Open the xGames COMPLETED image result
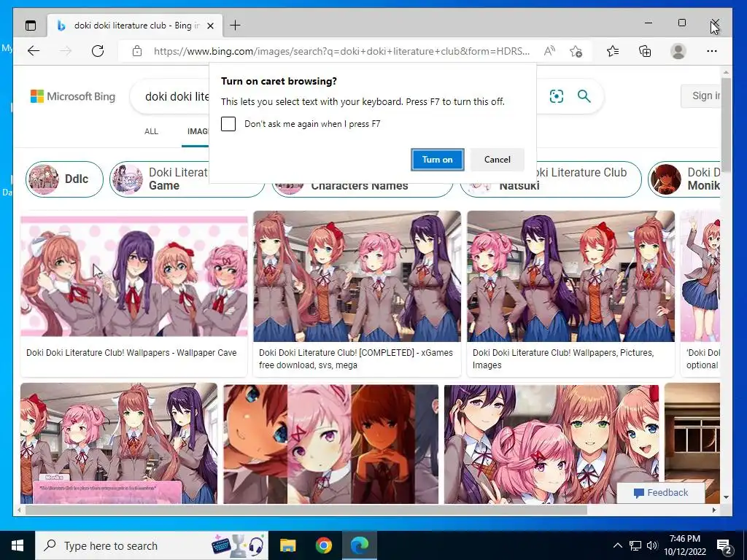The image size is (747, 560). point(357,276)
